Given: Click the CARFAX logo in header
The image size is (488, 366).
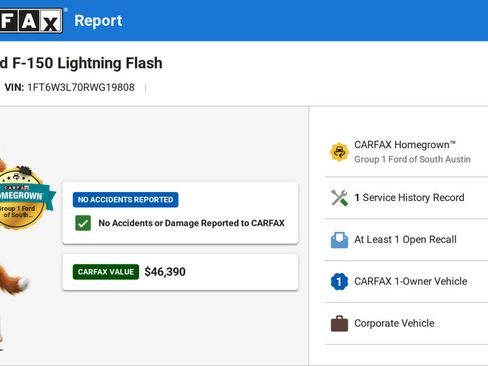Looking at the screenshot, I should tap(31, 21).
